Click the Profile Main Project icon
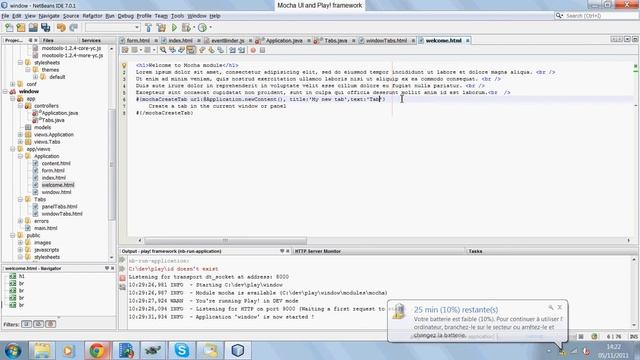This screenshot has width=640, height=360. coord(202,28)
